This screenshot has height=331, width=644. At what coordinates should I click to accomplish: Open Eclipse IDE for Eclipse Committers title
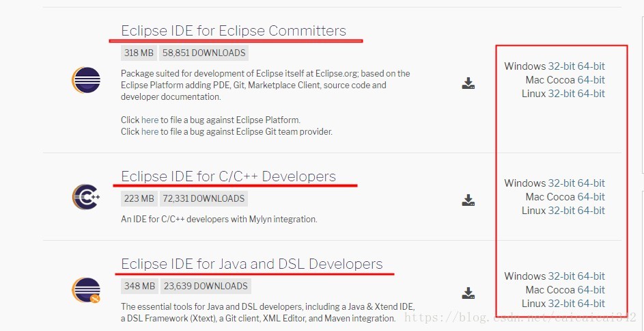click(234, 30)
